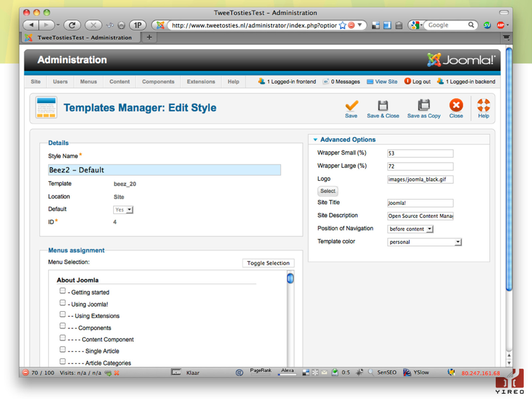Reload the page with refresh button
The width and height of the screenshot is (532, 399).
pos(72,25)
